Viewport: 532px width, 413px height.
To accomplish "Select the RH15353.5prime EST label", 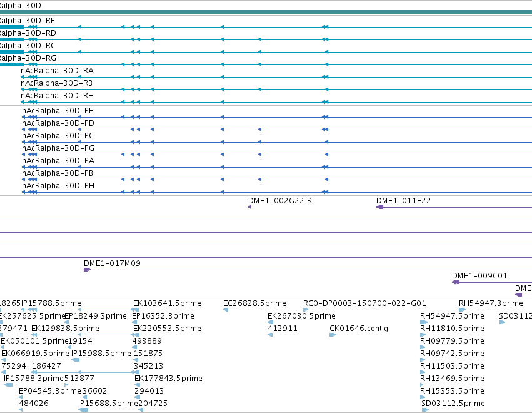I will pos(452,391).
